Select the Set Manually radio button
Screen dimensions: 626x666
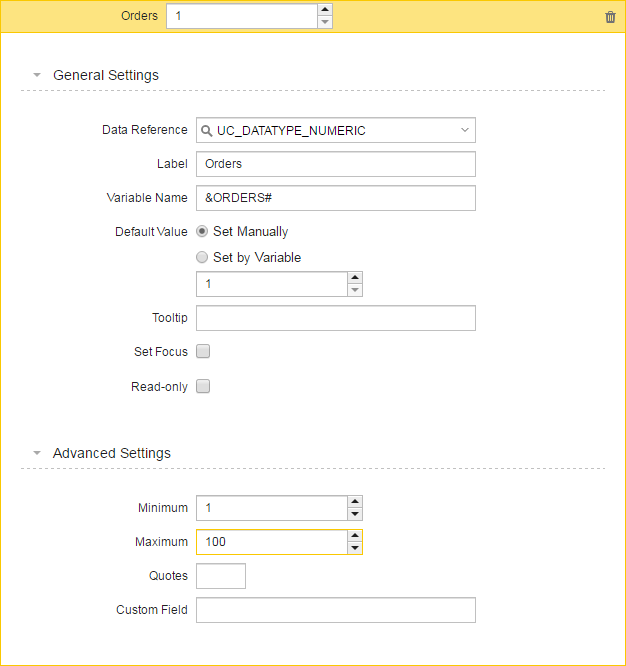pos(202,231)
